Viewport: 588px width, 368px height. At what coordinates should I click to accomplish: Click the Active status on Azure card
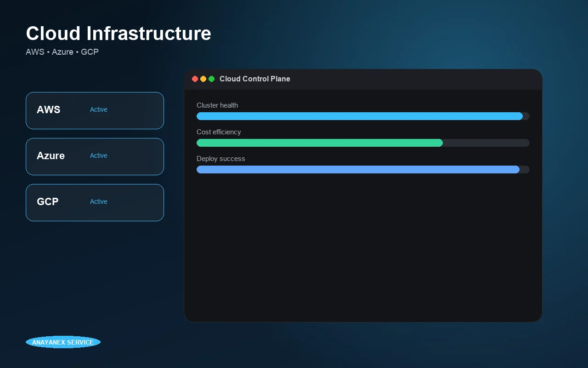pos(98,155)
